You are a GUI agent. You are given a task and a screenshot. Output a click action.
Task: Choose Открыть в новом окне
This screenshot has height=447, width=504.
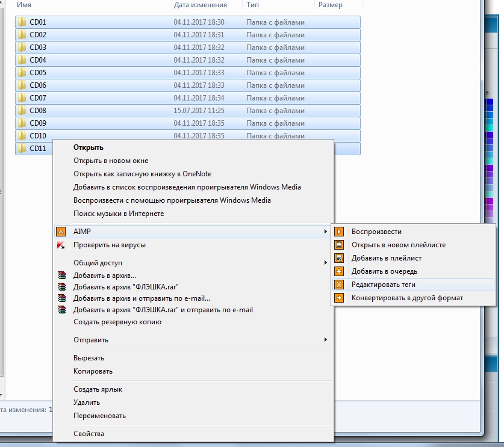click(111, 161)
